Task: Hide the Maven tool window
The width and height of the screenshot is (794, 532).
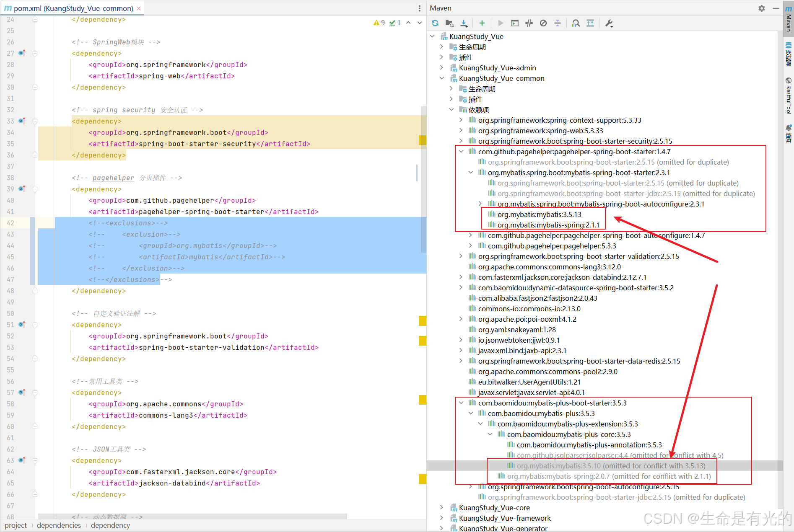Action: pyautogui.click(x=776, y=8)
